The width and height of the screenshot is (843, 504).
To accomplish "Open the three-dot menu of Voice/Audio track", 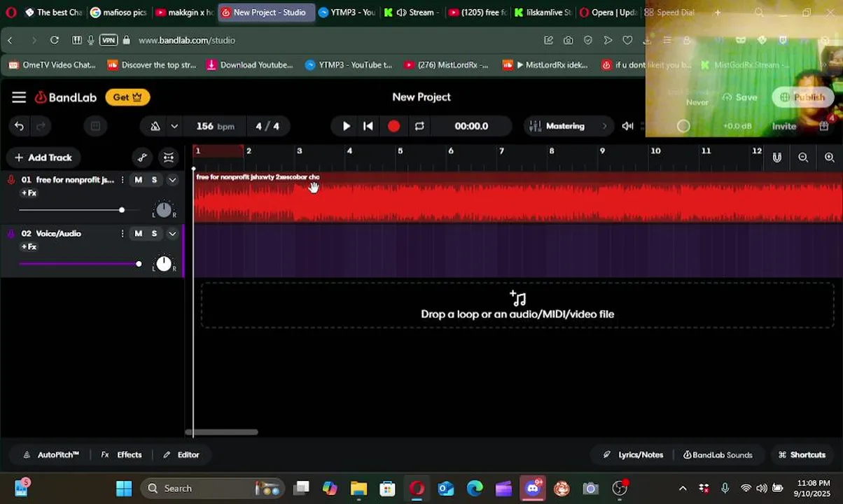I will pyautogui.click(x=123, y=234).
